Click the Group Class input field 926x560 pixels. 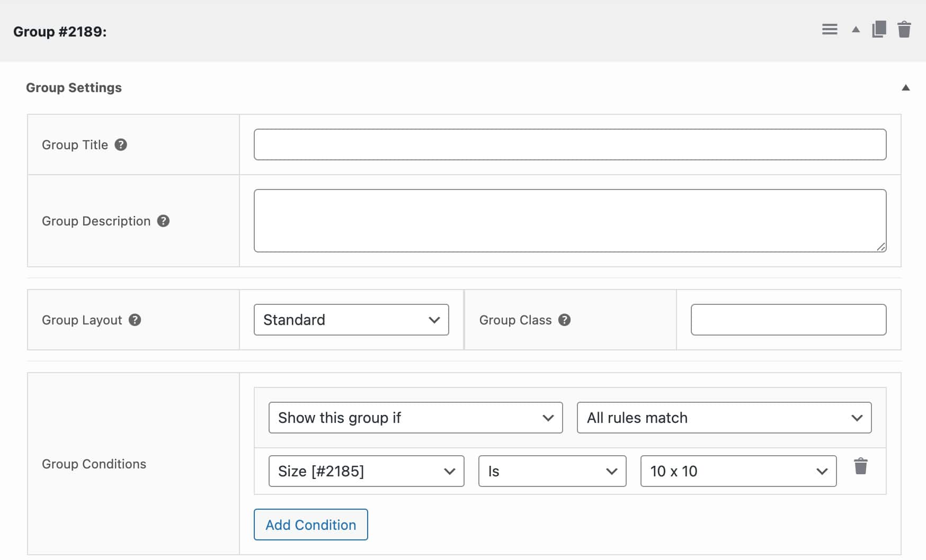pos(789,320)
